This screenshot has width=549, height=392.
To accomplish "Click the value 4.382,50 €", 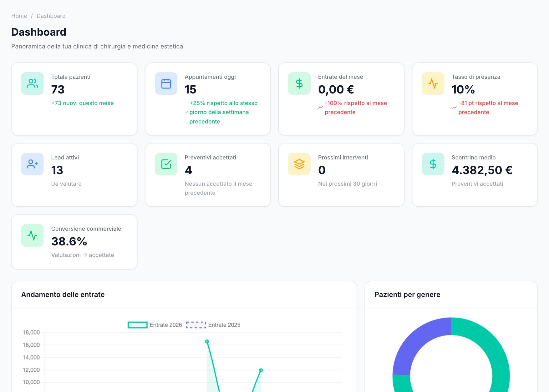I will point(482,170).
